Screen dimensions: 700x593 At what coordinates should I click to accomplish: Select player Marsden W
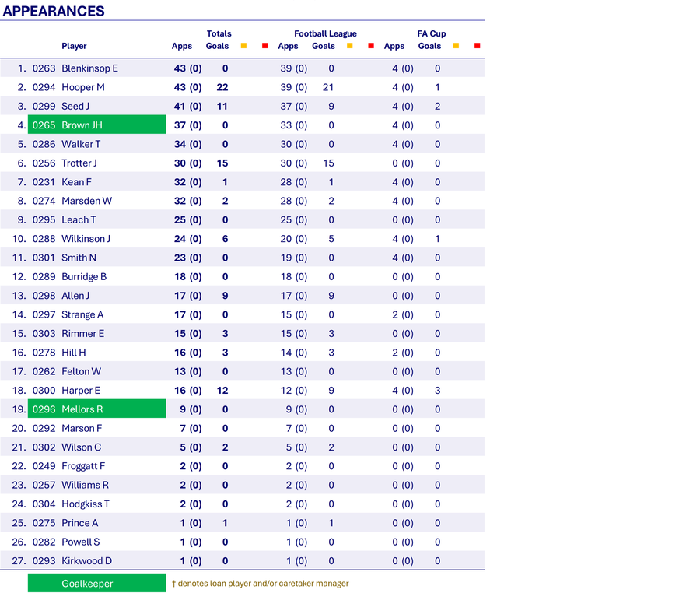[x=86, y=201]
